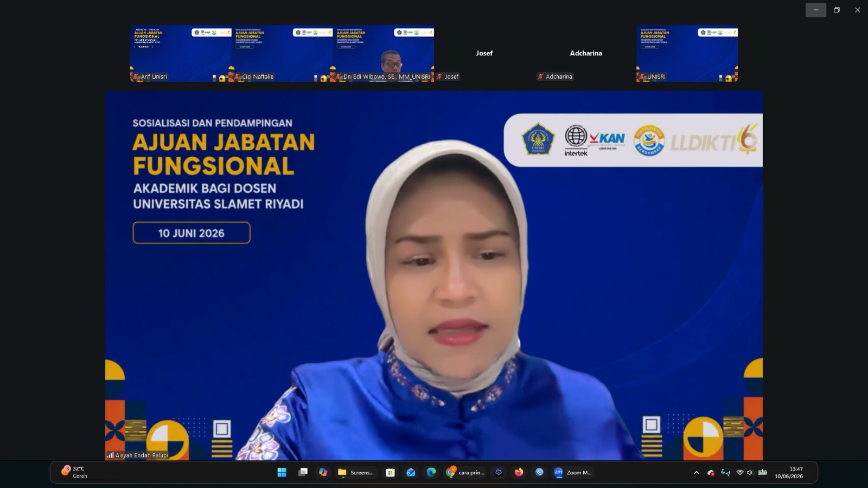Viewport: 868px width, 488px height.
Task: Select Dr. Edi Wibowo video thumbnail
Action: pos(384,53)
